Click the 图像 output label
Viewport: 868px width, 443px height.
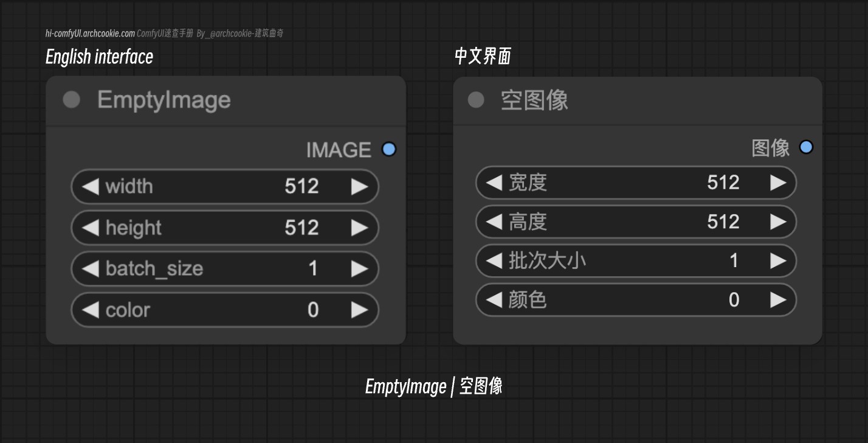tap(771, 147)
